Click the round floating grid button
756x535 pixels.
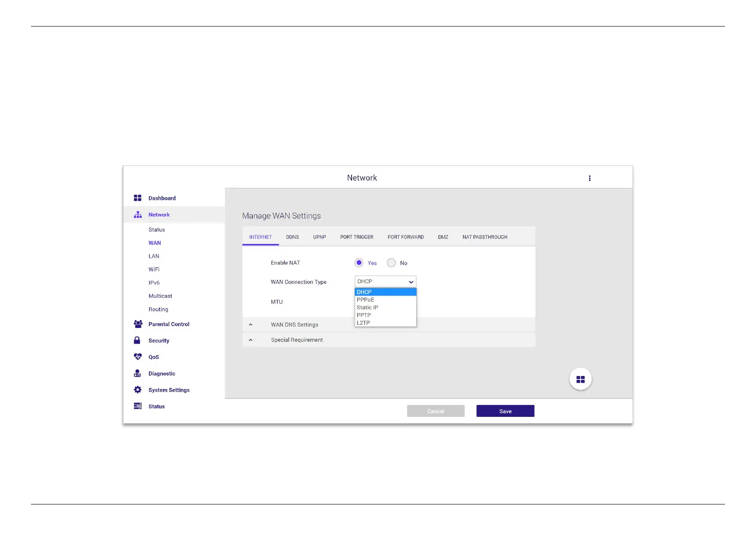point(580,379)
